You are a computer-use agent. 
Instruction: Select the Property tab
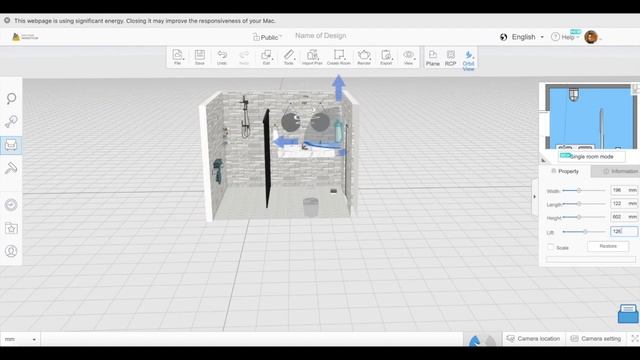click(x=565, y=171)
